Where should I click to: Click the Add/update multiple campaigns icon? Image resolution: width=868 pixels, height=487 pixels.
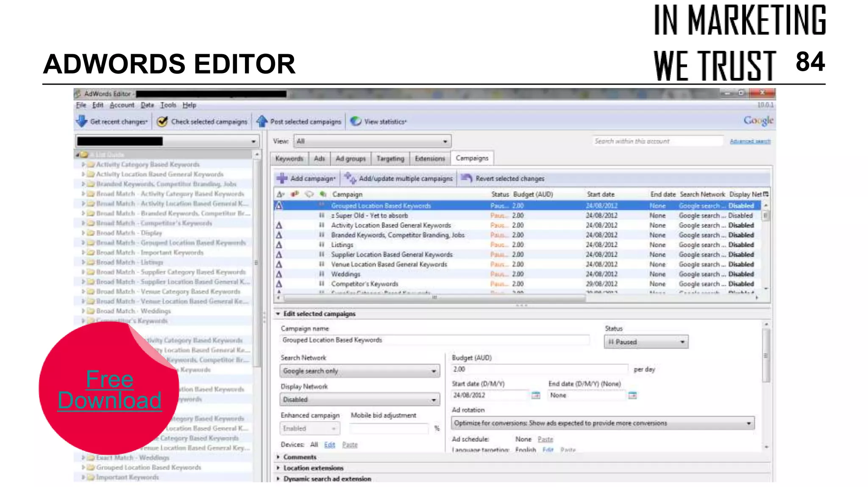tap(350, 178)
